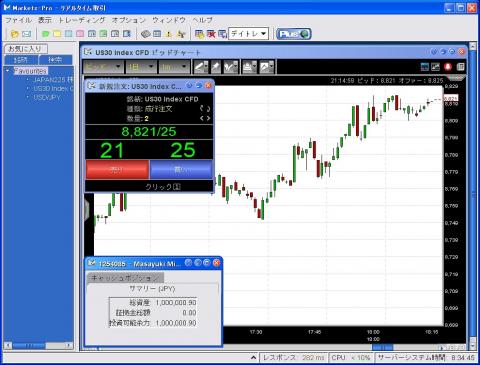The image size is (480, 365).
Task: Click the yellow warning icon in main toolbar
Action: click(x=169, y=34)
